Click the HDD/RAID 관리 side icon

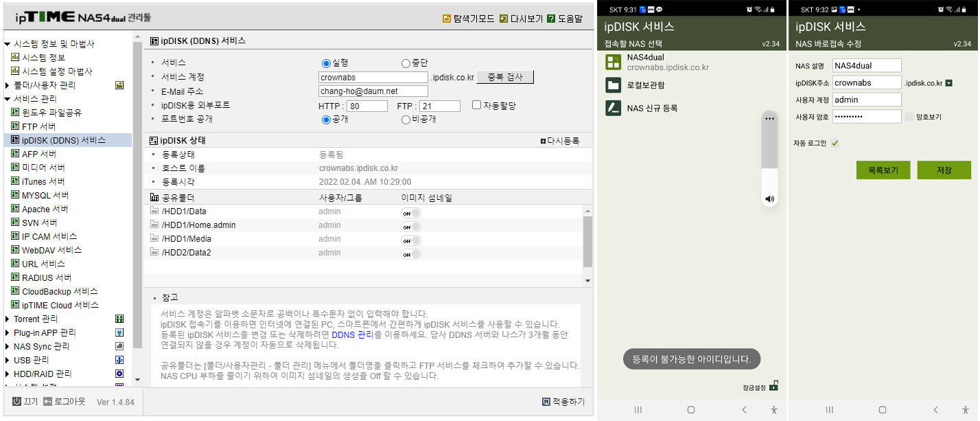click(119, 374)
